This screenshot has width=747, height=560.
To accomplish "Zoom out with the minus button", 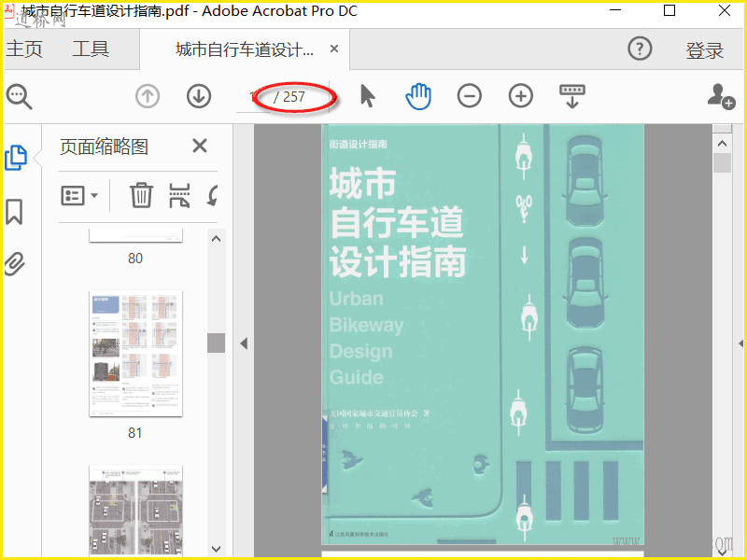I will 470,96.
